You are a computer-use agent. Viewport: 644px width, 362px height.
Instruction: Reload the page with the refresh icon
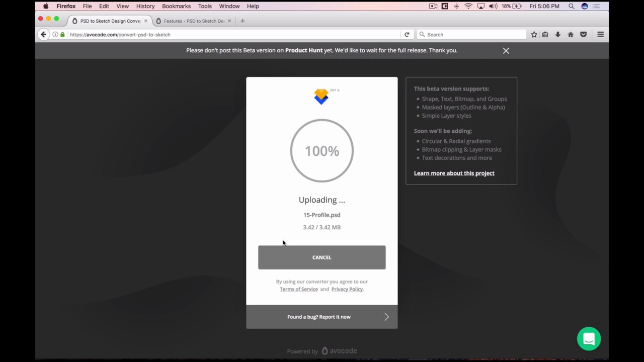(x=407, y=35)
